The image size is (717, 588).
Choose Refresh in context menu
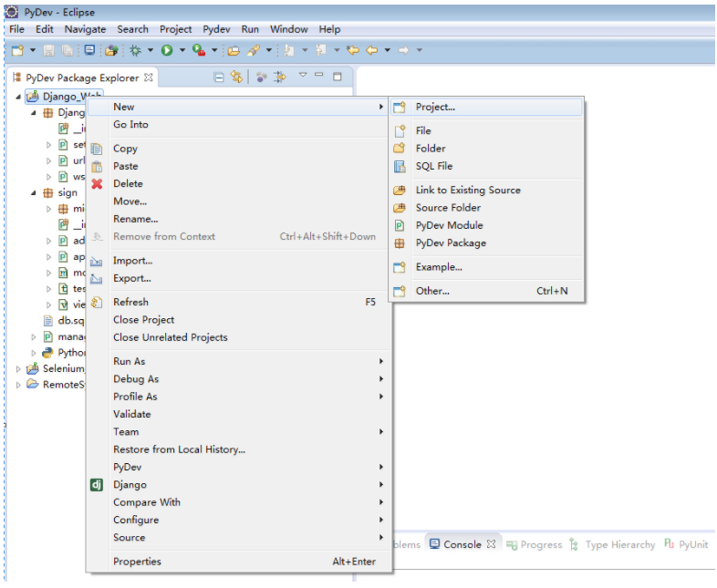point(238,302)
